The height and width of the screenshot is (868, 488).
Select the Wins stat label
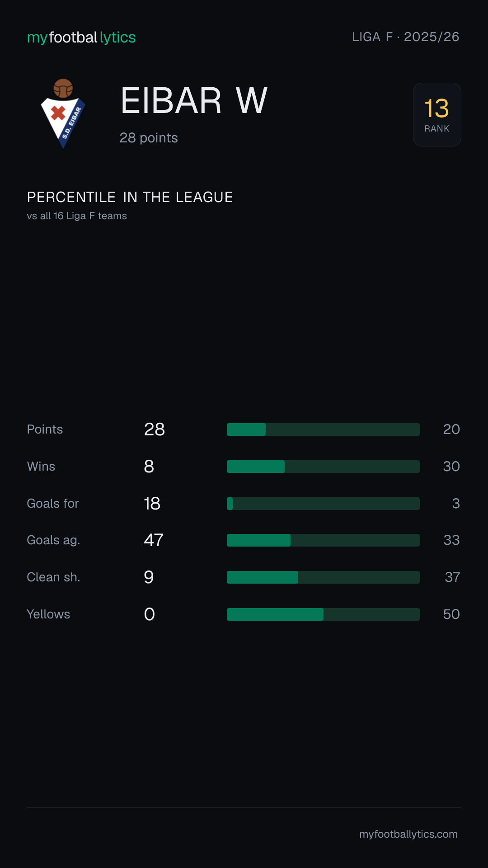[x=41, y=467]
